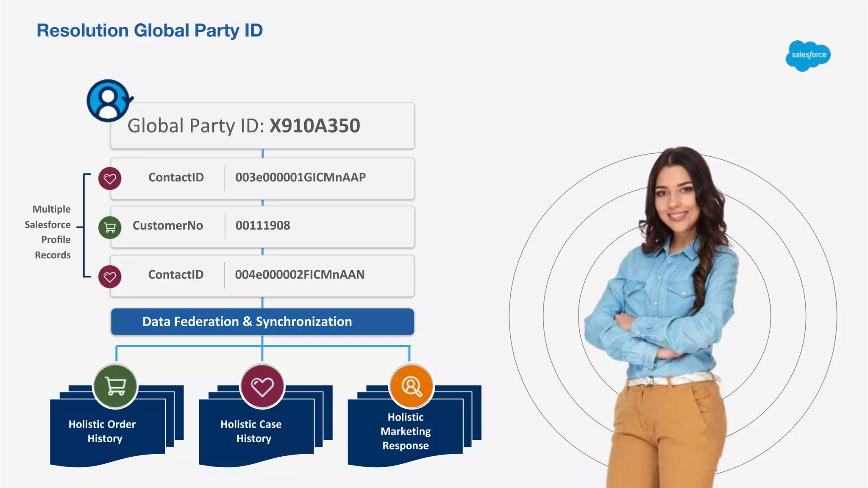
Task: Click the Salesforce cloud logo
Action: point(808,56)
